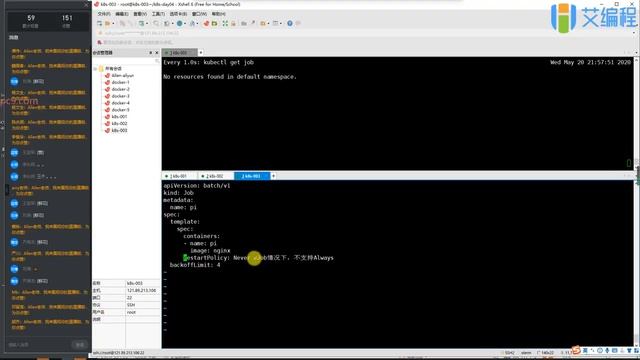The image size is (640, 360).
Task: Click the backoffLimit: 4 line
Action: [x=195, y=265]
